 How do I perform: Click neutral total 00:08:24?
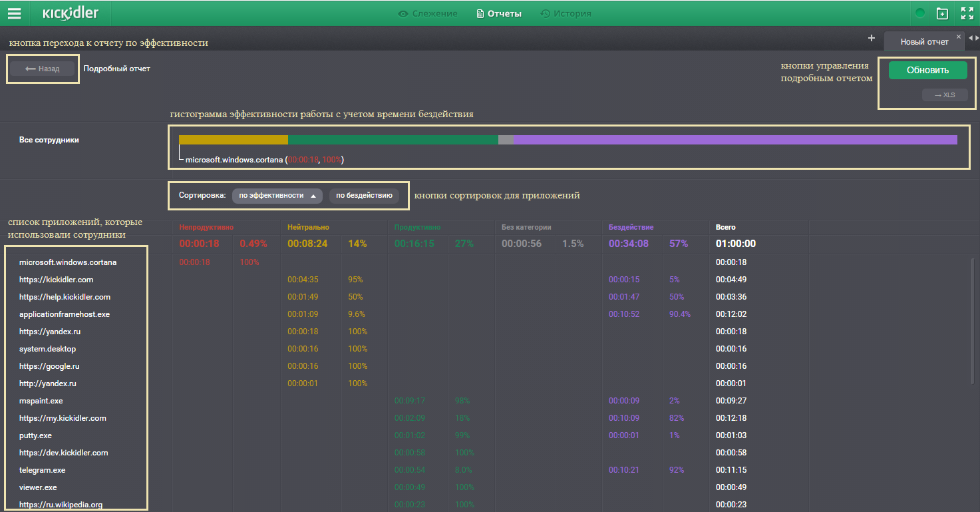click(307, 244)
